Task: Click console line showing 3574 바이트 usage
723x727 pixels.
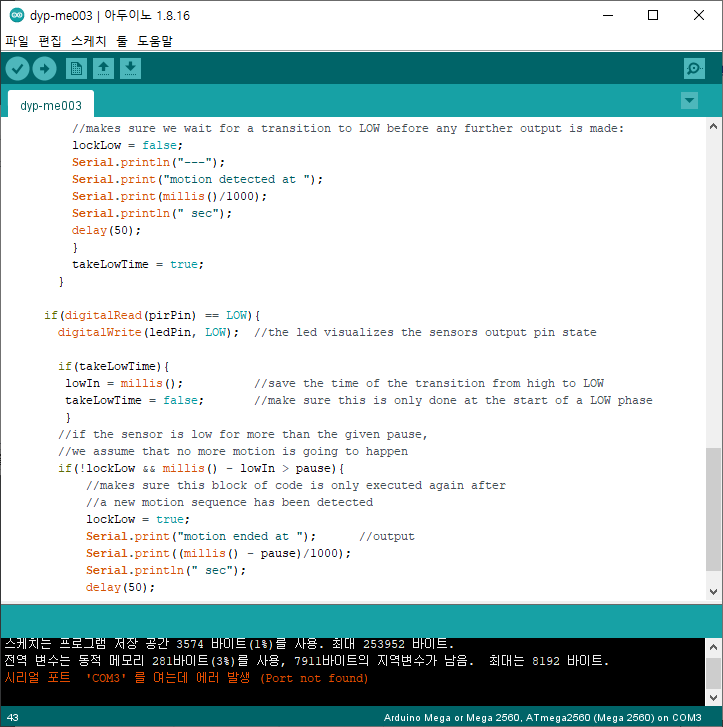Action: [x=230, y=644]
